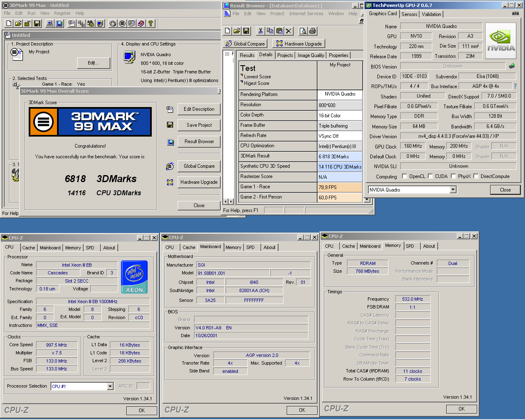Click the GPU-Z screenshot camera icon
525x420 pixels.
[516, 14]
